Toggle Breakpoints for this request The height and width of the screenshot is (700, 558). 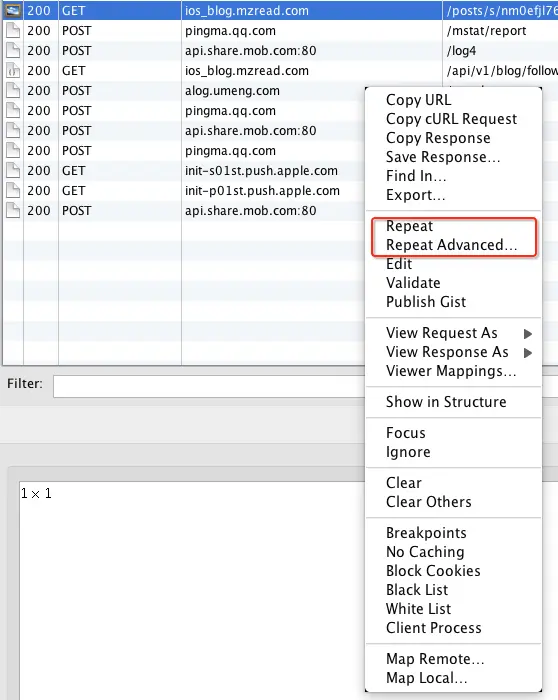coord(426,533)
